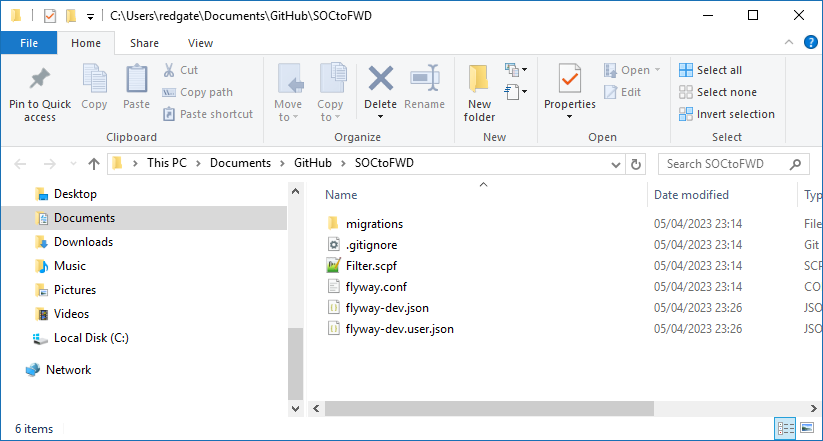Click GitHub in the address breadcrumb
823x441 pixels.
point(312,163)
